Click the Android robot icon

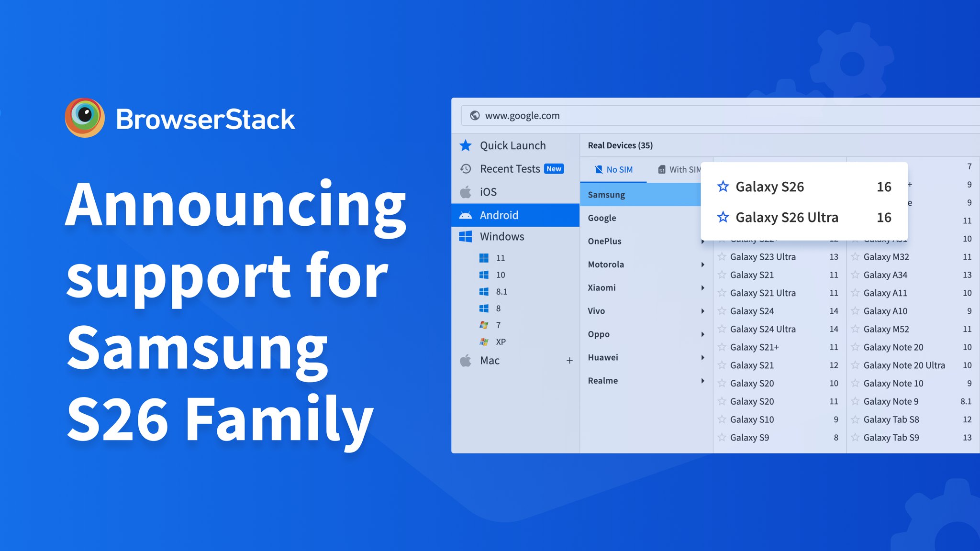tap(466, 215)
